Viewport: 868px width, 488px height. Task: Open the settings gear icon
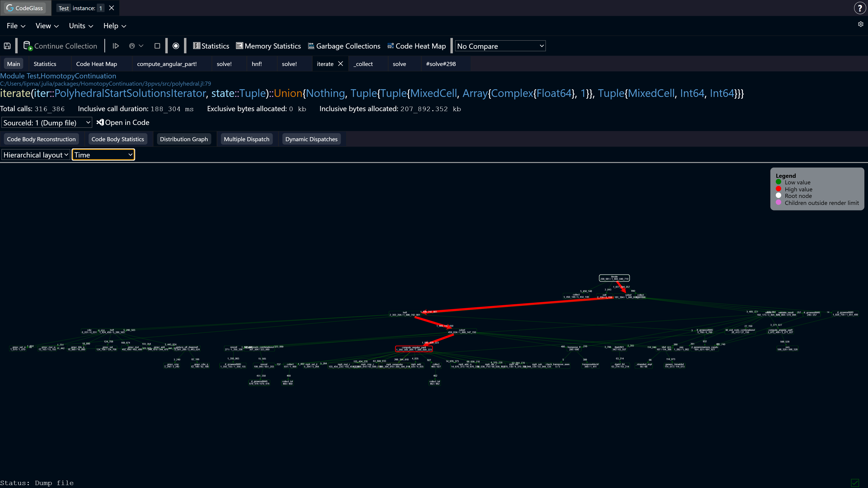click(861, 24)
